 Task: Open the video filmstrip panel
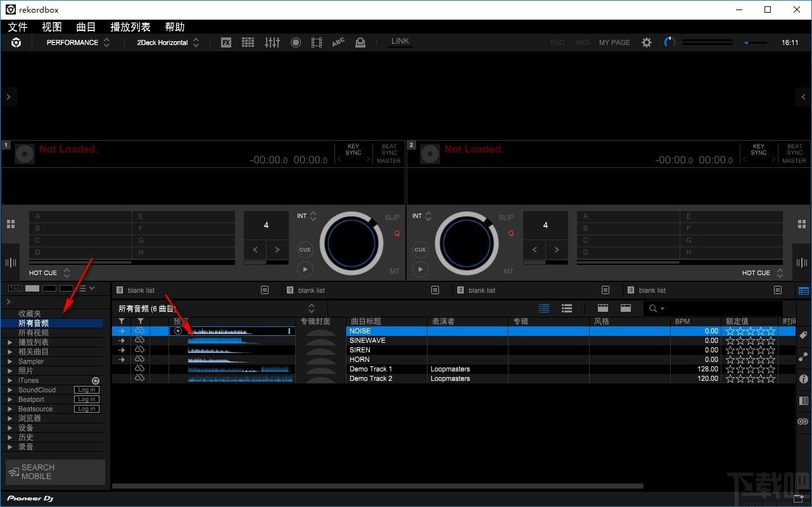point(317,42)
